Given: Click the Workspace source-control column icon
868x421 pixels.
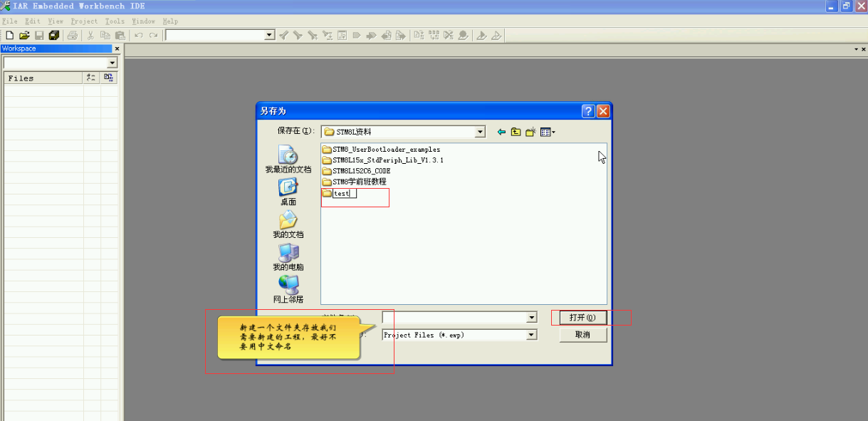Looking at the screenshot, I should click(x=109, y=78).
